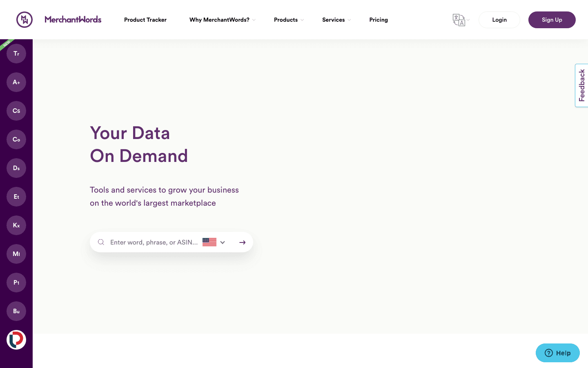Click the colorful P logo at sidebar bottom

point(16,340)
